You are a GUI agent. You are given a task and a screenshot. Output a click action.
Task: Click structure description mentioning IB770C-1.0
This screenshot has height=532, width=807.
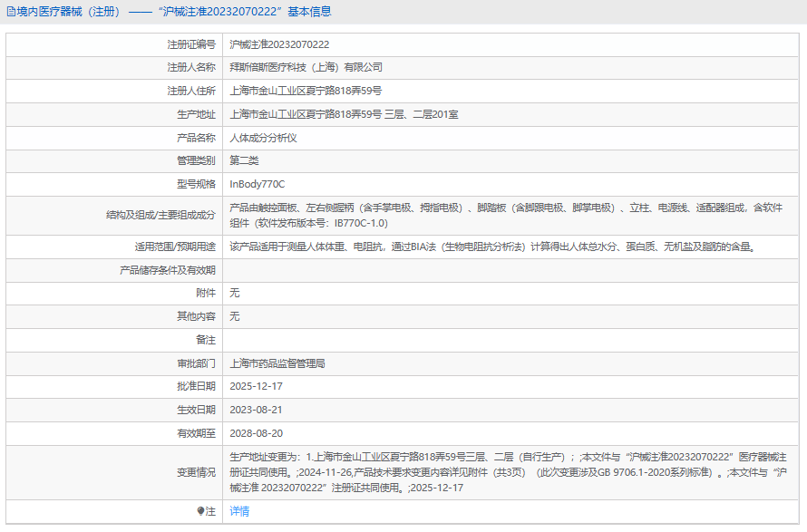[x=506, y=216]
